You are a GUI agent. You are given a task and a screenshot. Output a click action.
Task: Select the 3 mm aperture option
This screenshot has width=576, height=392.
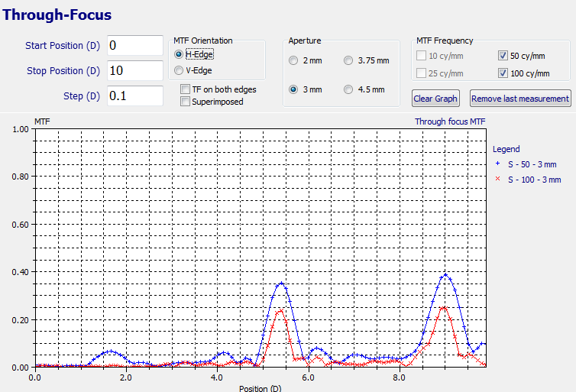tap(293, 89)
